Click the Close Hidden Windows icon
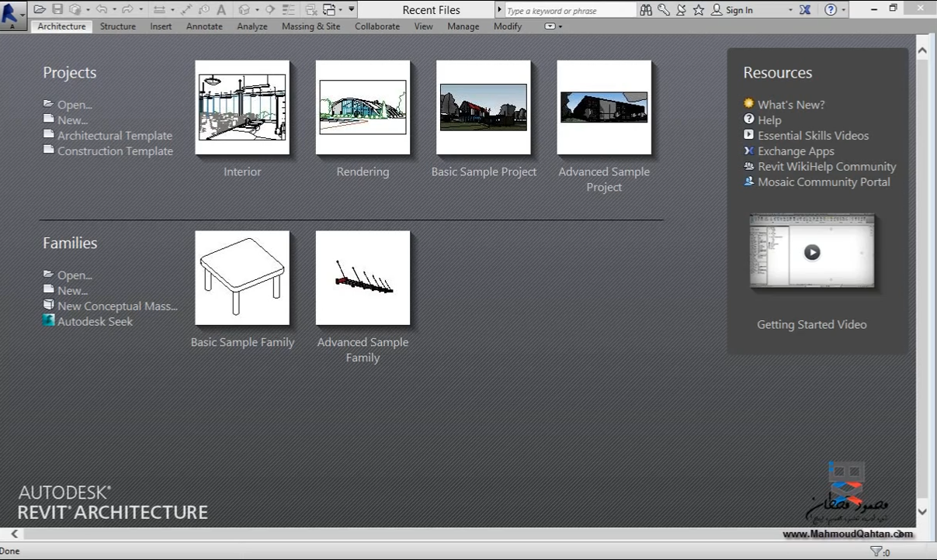Viewport: 937px width, 560px height. tap(311, 9)
